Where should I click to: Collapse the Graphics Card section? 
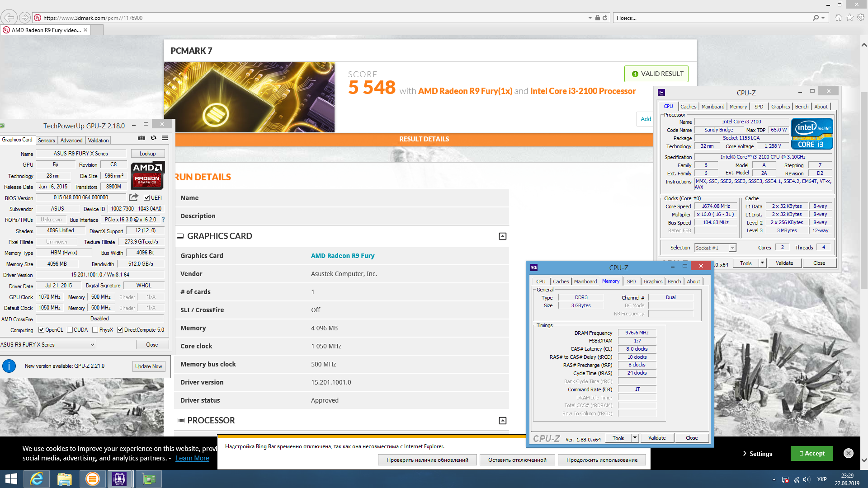click(x=503, y=236)
